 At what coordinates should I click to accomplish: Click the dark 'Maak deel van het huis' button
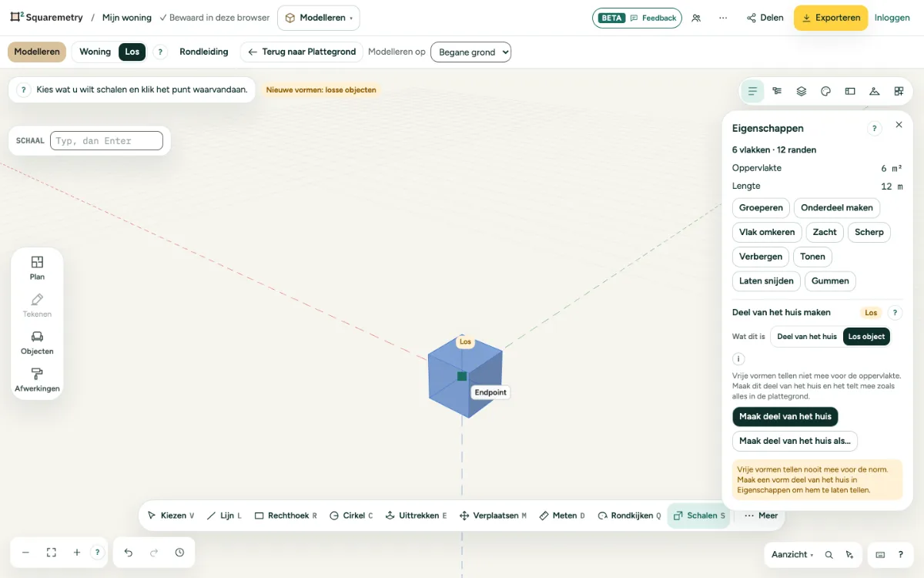click(785, 416)
